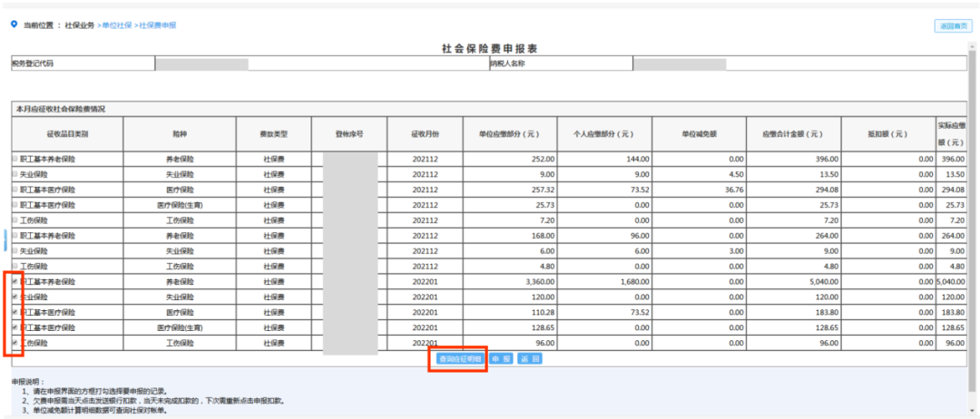Click the 单位减免额 column header

coord(699,133)
